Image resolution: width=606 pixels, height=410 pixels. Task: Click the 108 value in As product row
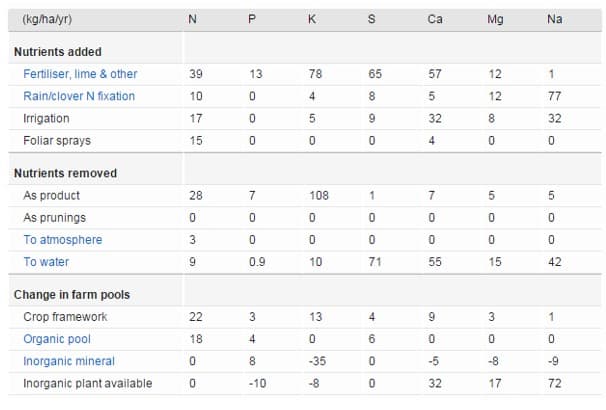319,195
